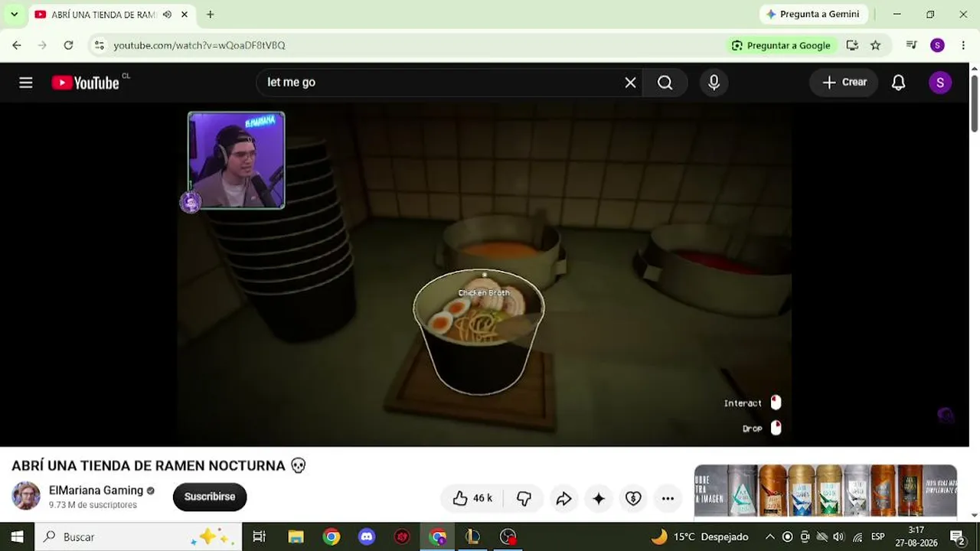The image size is (980, 551).
Task: Go forward with the browser forward arrow
Action: (42, 45)
